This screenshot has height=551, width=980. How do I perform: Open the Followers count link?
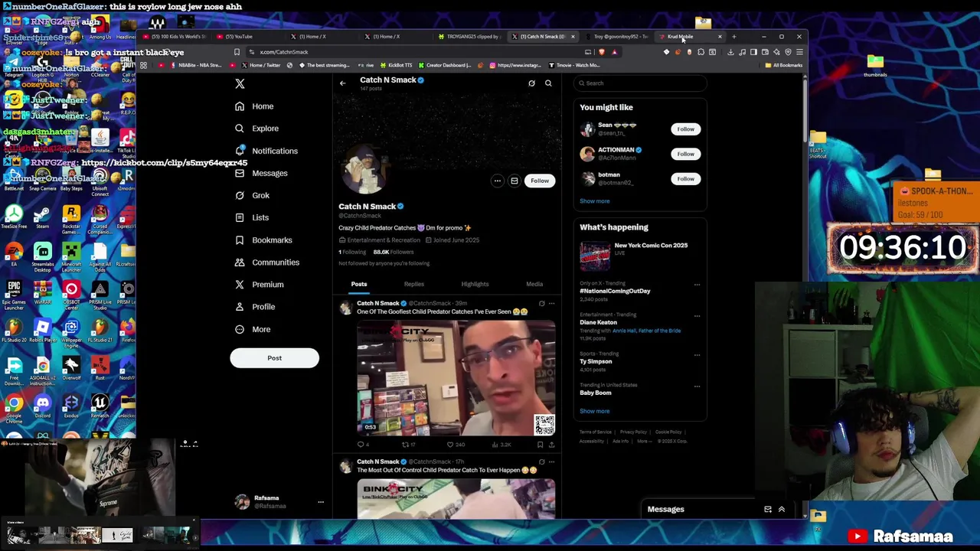393,252
